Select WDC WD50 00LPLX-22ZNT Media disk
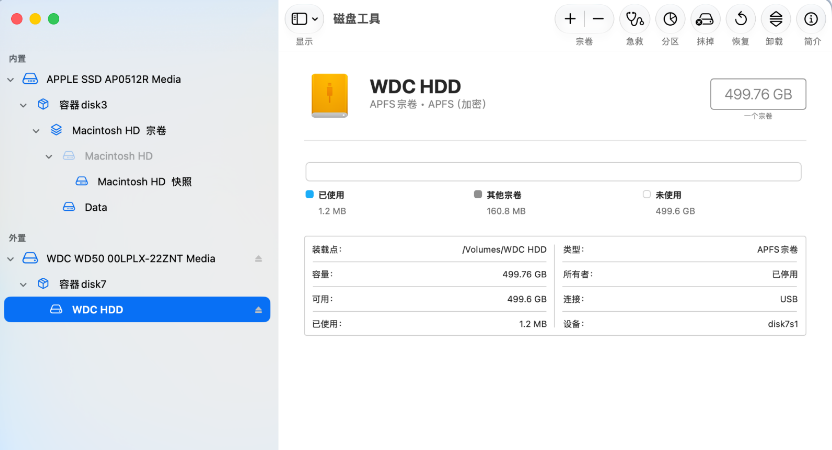The height and width of the screenshot is (450, 832). (137, 258)
